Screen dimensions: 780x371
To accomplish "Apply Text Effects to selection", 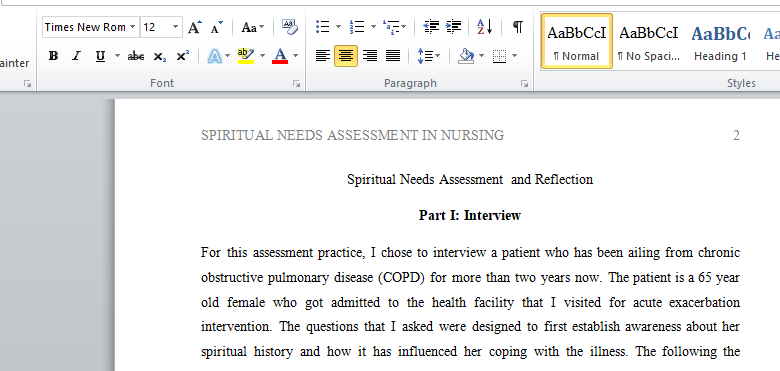I will coord(214,56).
